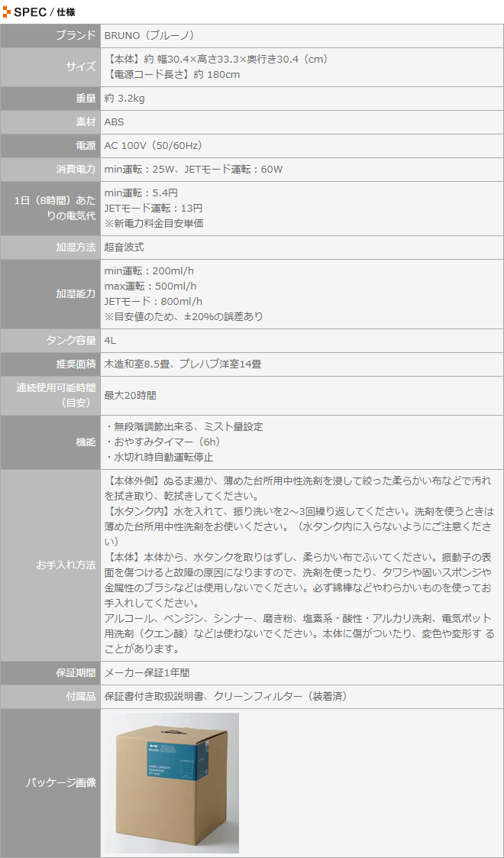Click the 'ABS' material value
Viewport: 504px width, 858px height.
115,121
